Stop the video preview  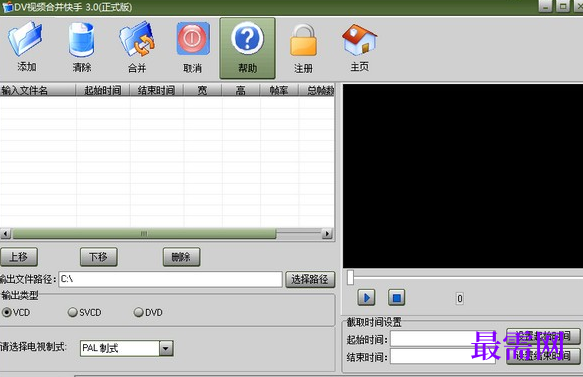pyautogui.click(x=396, y=298)
